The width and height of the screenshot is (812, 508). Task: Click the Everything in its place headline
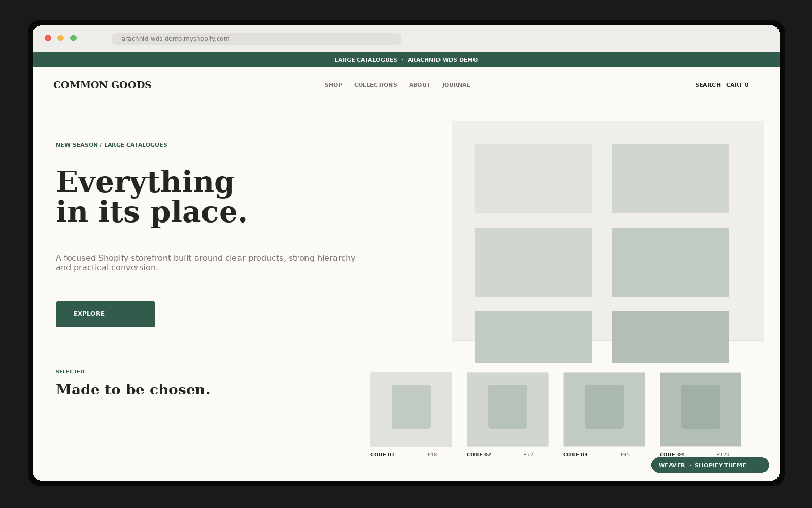(151, 197)
